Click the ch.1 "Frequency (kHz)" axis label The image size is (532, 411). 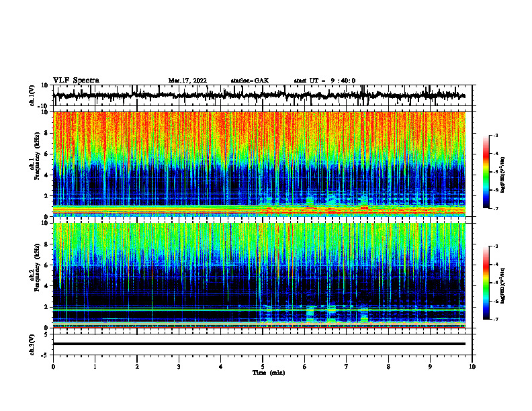coord(37,156)
